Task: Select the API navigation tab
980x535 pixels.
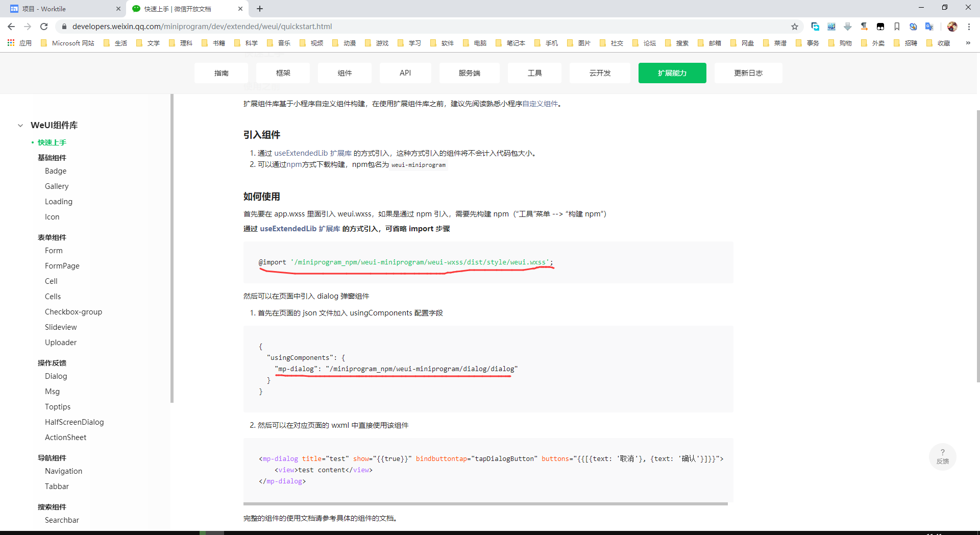Action: [405, 73]
